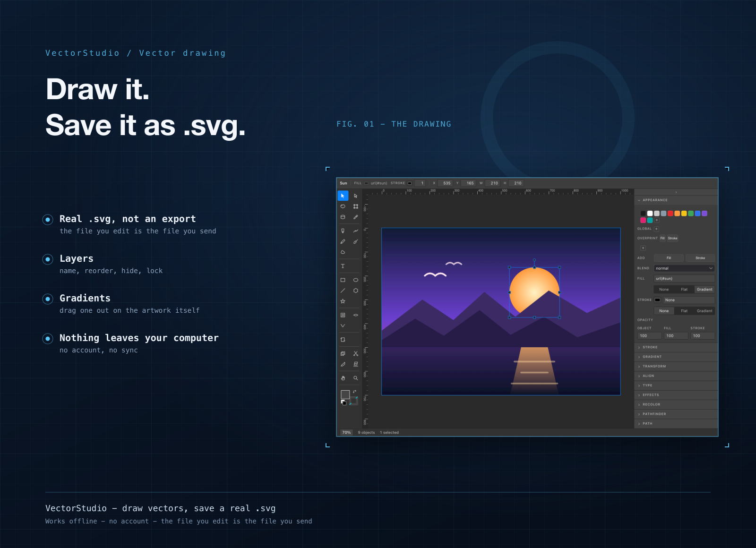Image resolution: width=756 pixels, height=548 pixels.
Task: Expand the Gradient section
Action: coord(676,357)
